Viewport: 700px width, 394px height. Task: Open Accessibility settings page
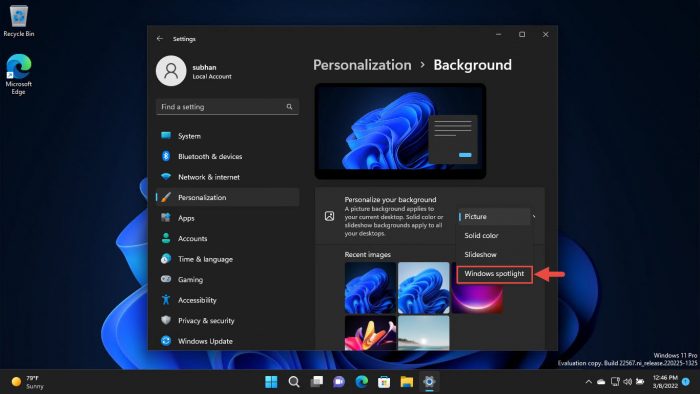tap(228, 300)
